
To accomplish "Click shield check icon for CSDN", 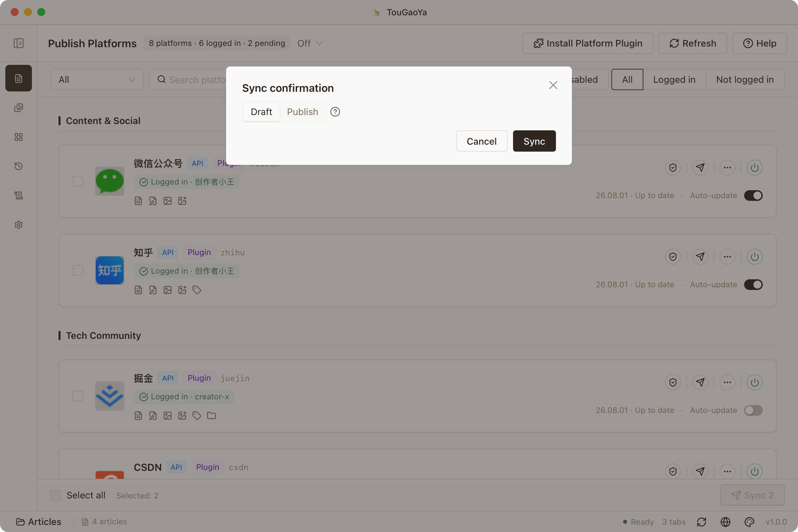I will click(673, 471).
